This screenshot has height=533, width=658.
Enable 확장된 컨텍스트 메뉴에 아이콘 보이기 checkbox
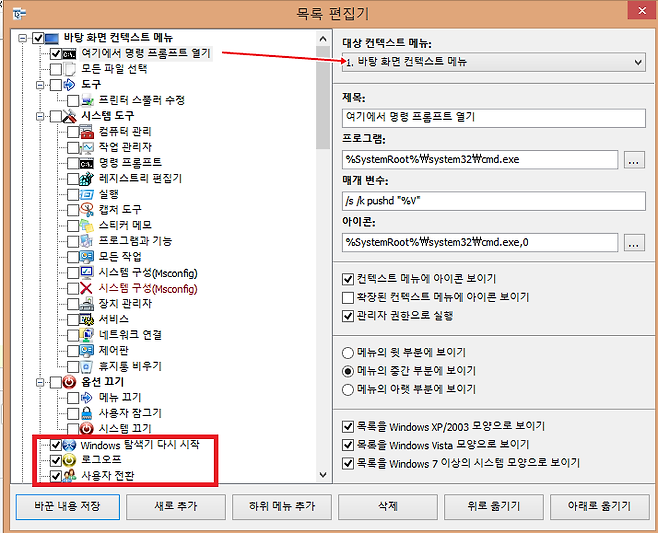click(348, 297)
